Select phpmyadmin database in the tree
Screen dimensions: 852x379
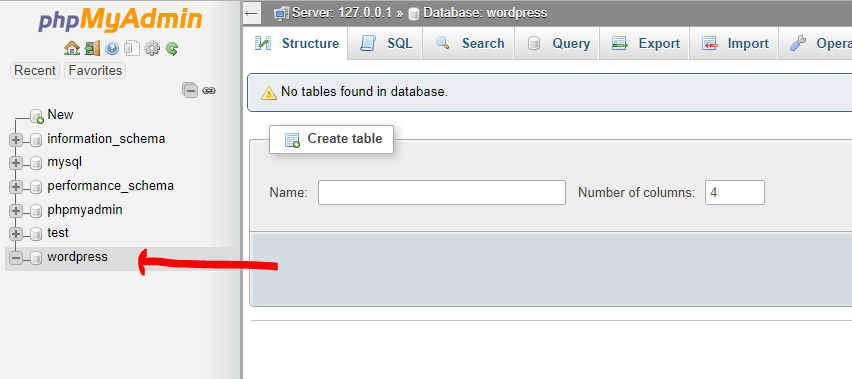[x=85, y=210]
